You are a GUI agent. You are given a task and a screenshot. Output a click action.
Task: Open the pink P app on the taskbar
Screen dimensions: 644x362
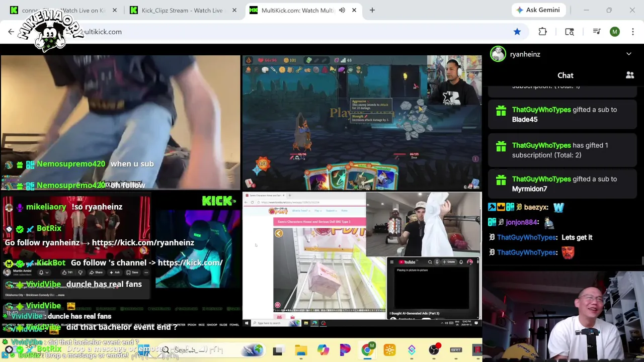click(345, 350)
